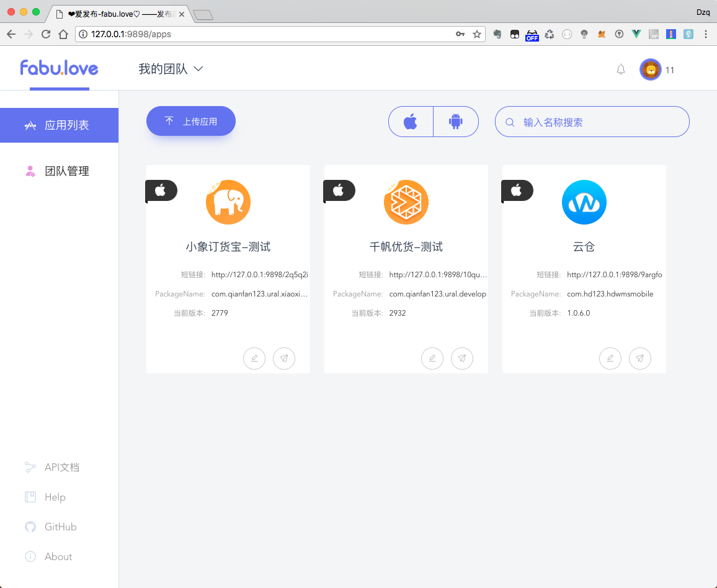The width and height of the screenshot is (717, 588).
Task: Click the 上传应用 upload button
Action: coord(190,121)
